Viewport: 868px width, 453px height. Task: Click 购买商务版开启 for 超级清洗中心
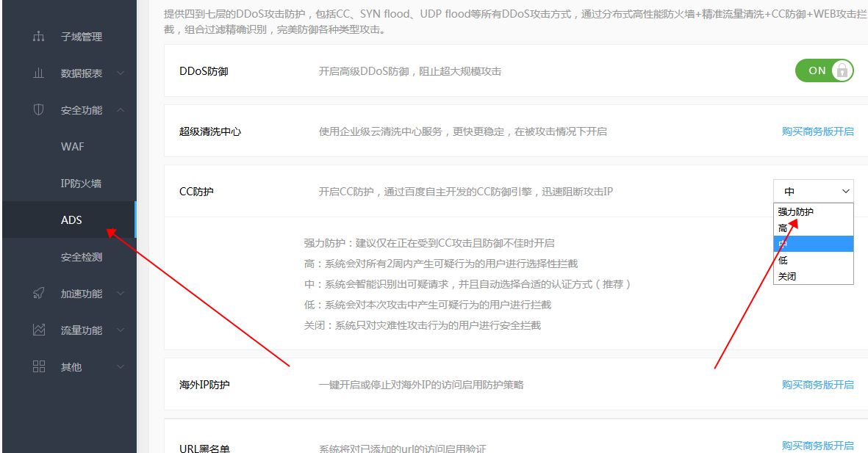(818, 131)
